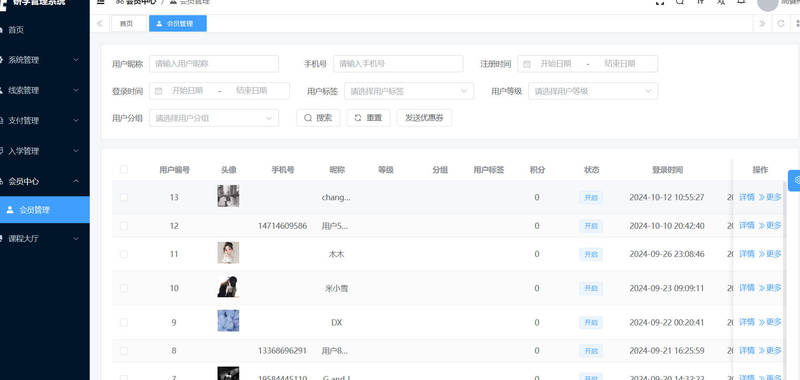Click login time 2024-09-22 00:20:41

[667, 322]
